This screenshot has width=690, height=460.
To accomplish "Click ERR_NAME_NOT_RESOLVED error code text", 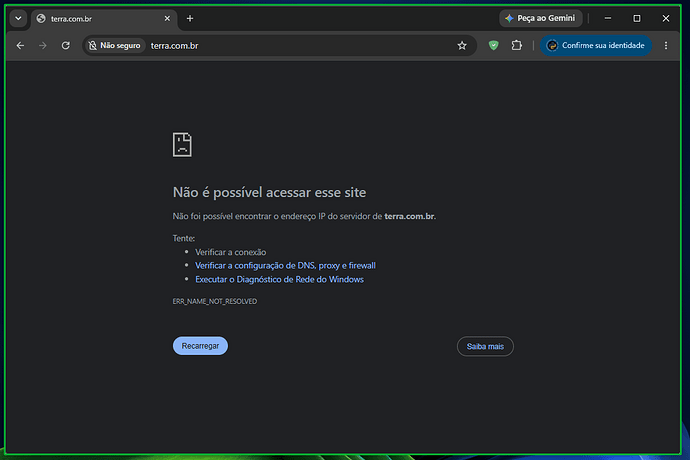I will coord(215,301).
